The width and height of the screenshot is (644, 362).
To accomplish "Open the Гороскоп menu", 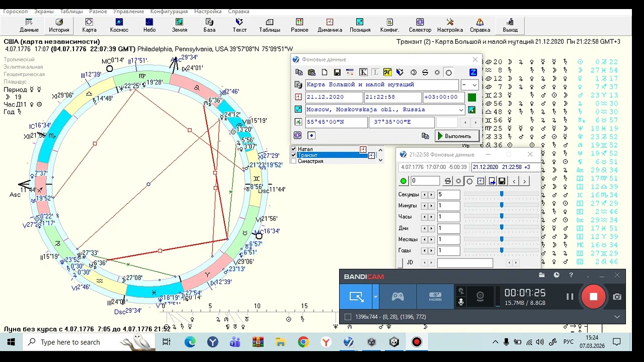I will 15,11.
